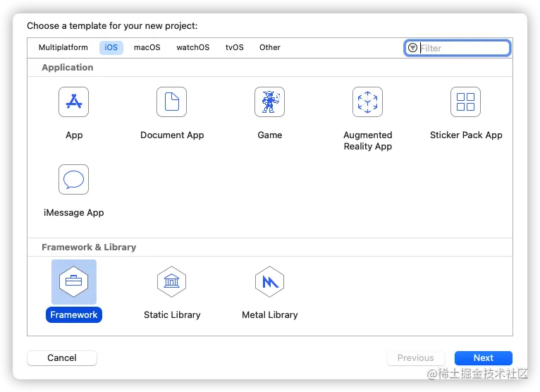
Task: Select the Framework template icon
Action: pos(74,282)
